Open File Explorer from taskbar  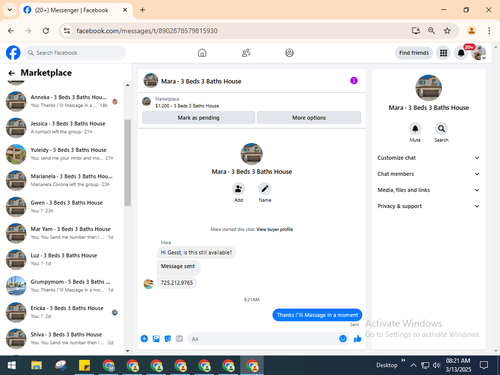click(x=36, y=366)
